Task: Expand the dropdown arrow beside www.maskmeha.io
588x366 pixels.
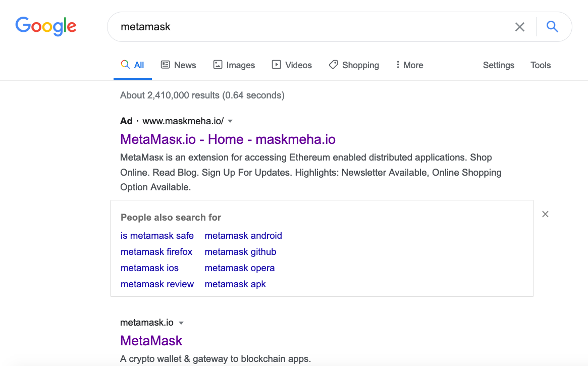Action: pyautogui.click(x=230, y=121)
